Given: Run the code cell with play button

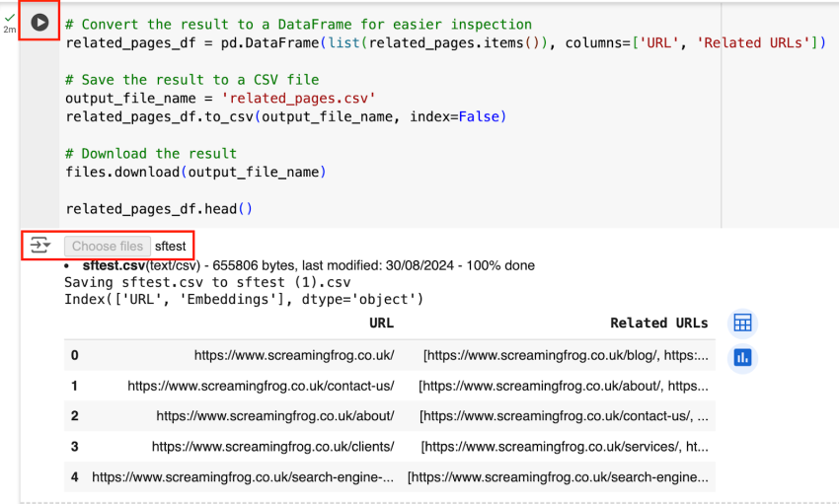Looking at the screenshot, I should click(39, 22).
